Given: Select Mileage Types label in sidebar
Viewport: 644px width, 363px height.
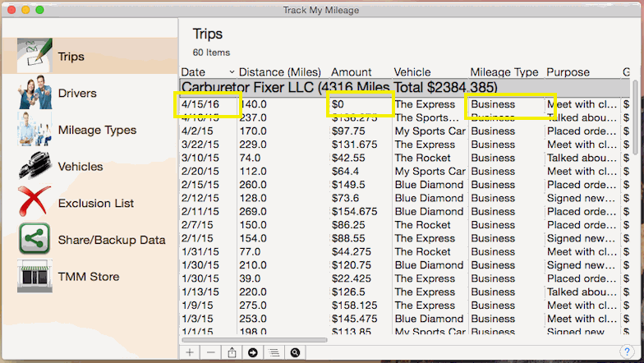Looking at the screenshot, I should tap(97, 130).
